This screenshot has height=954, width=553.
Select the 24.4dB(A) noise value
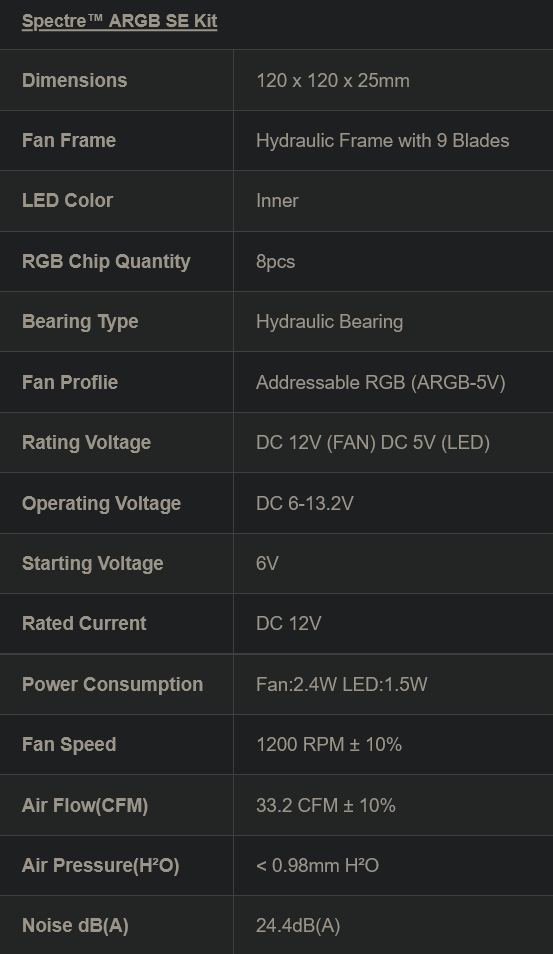pyautogui.click(x=298, y=926)
